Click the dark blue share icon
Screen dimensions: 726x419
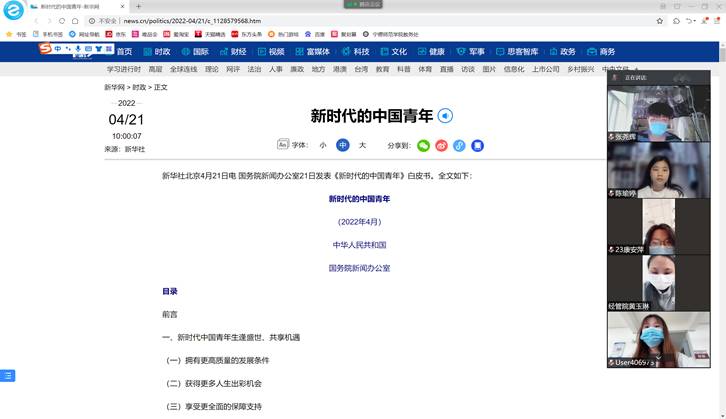pos(478,145)
